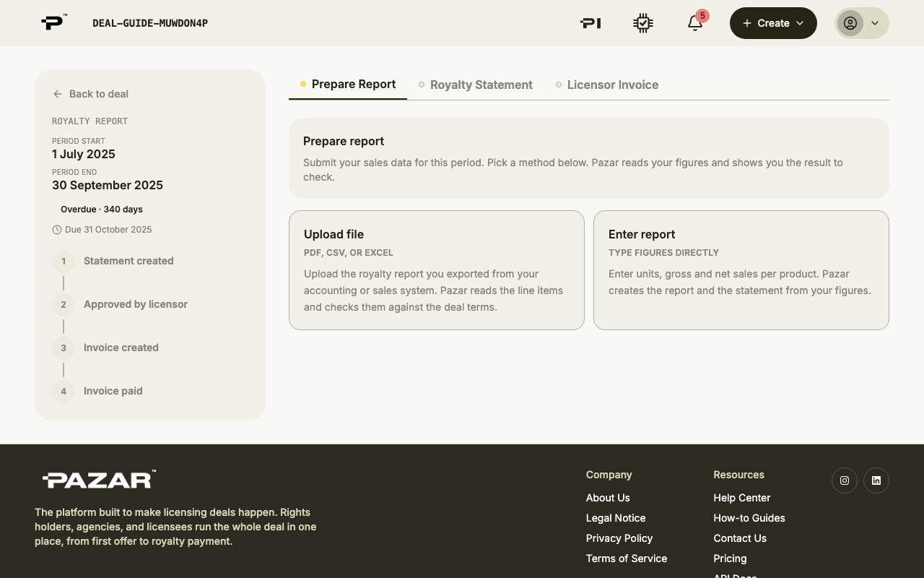
Task: Click the DEAL-GUIDE-MUWDON4P title text
Action: pyautogui.click(x=150, y=23)
